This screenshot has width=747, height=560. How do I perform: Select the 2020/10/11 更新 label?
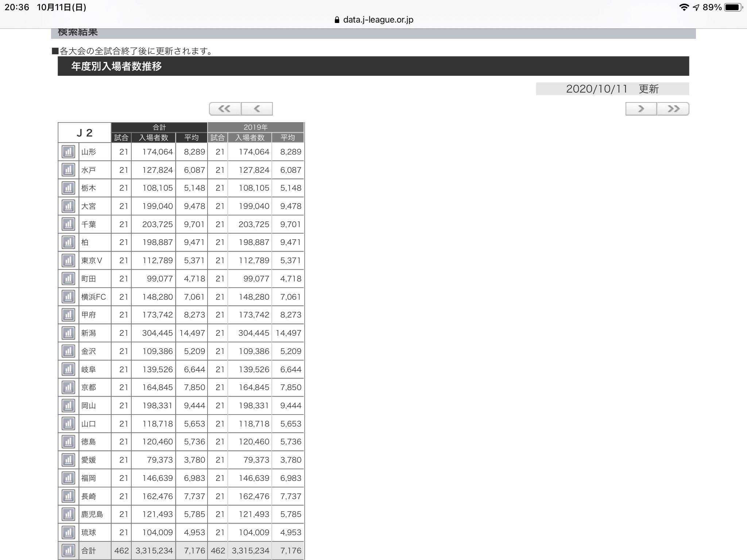point(612,89)
